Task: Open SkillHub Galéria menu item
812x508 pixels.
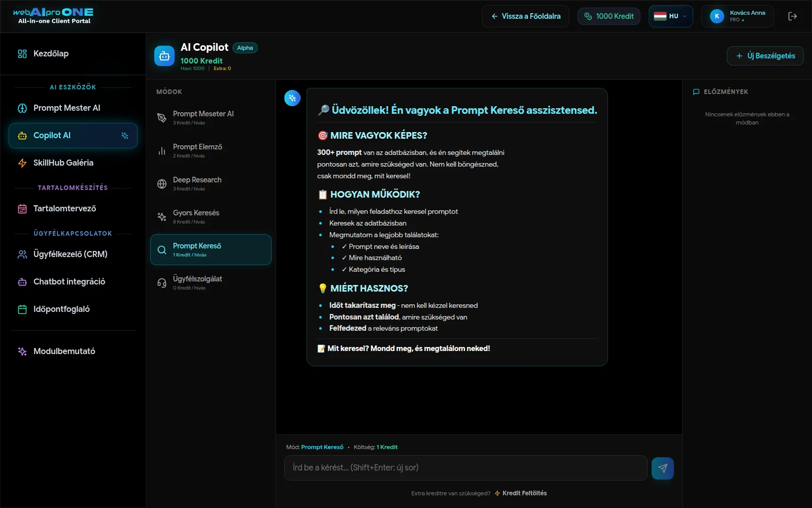Action: [x=73, y=163]
